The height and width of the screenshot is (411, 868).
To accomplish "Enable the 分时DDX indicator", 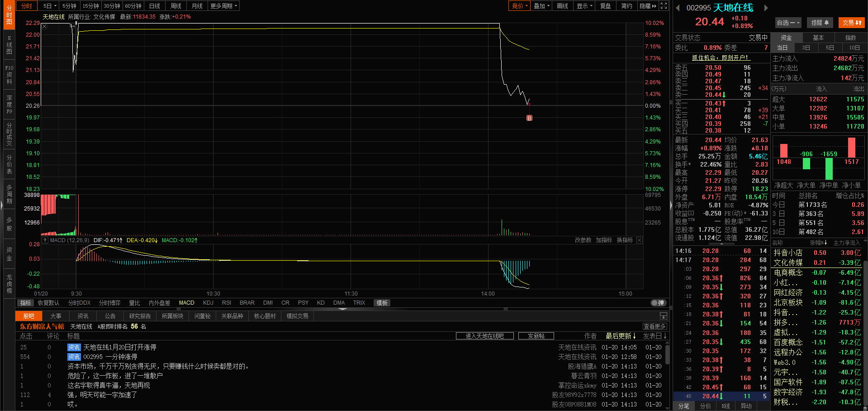I will (80, 303).
